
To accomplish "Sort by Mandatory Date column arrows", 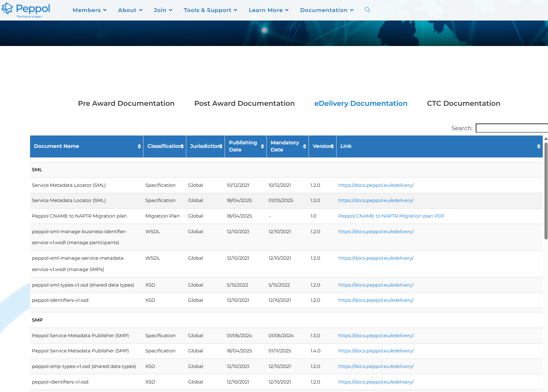I will [x=305, y=146].
